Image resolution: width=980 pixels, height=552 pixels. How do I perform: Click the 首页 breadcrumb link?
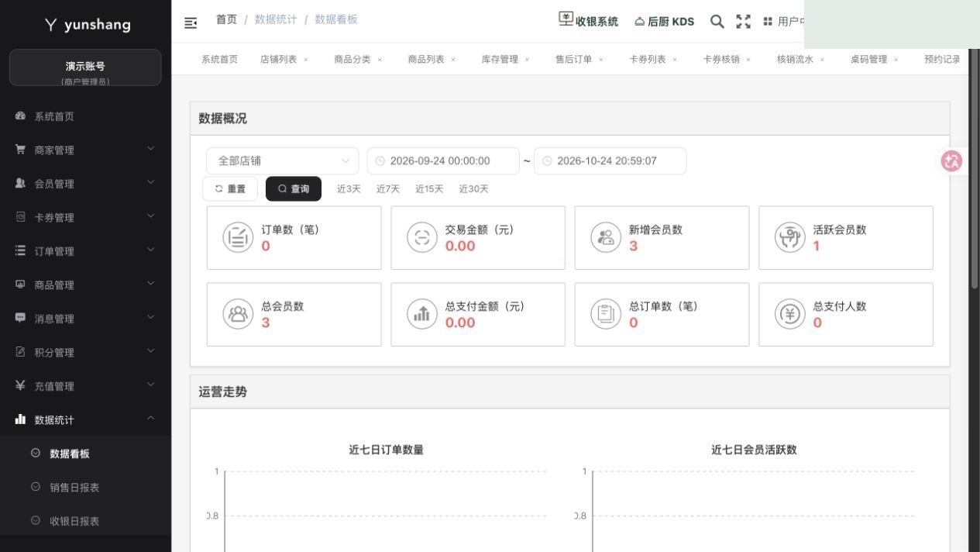pyautogui.click(x=226, y=19)
